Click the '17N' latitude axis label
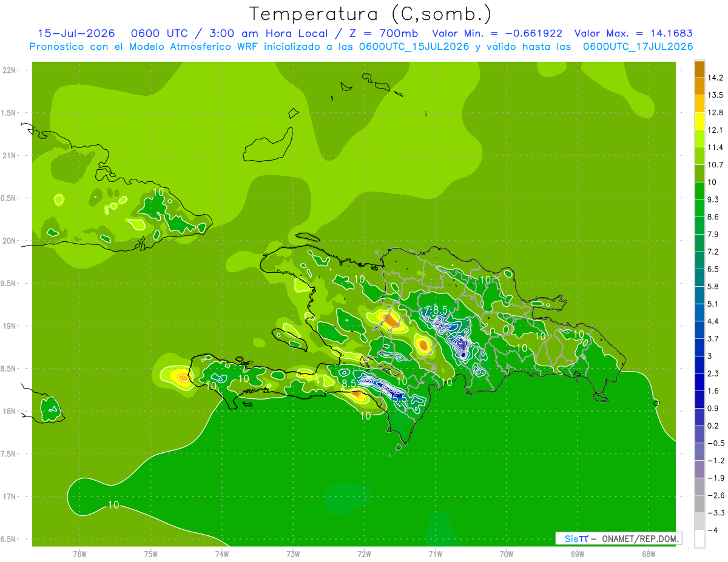 click(10, 497)
